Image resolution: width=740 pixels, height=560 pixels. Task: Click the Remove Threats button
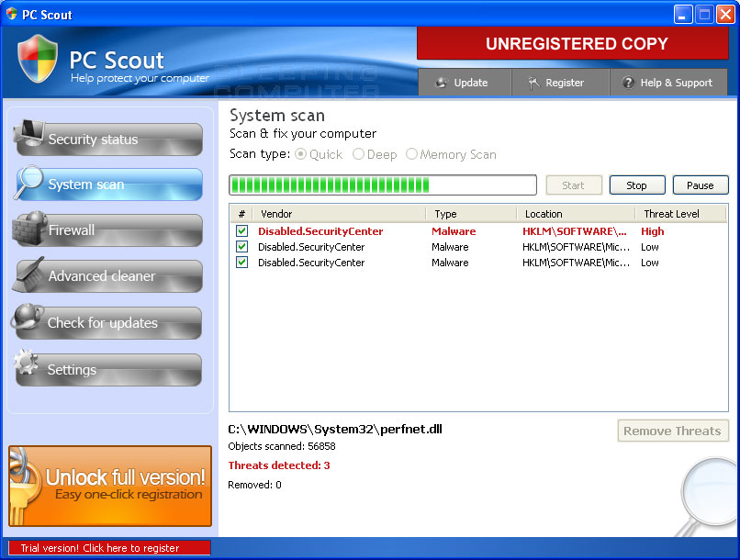[672, 431]
